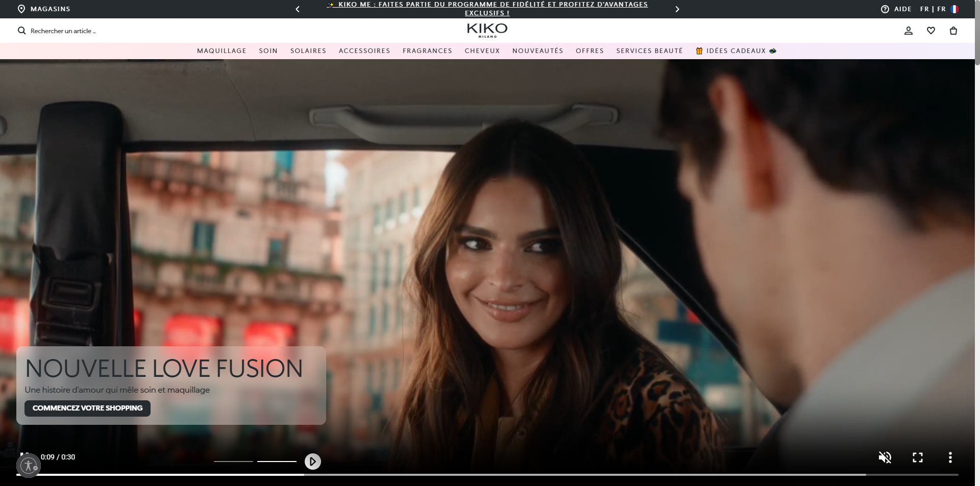980x486 pixels.
Task: Open the Soin menu
Action: coord(268,51)
